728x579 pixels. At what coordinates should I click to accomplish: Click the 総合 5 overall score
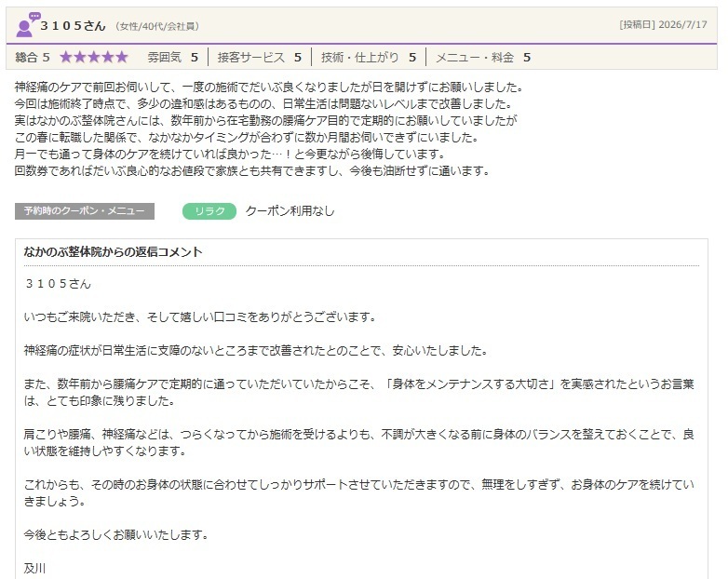point(33,57)
